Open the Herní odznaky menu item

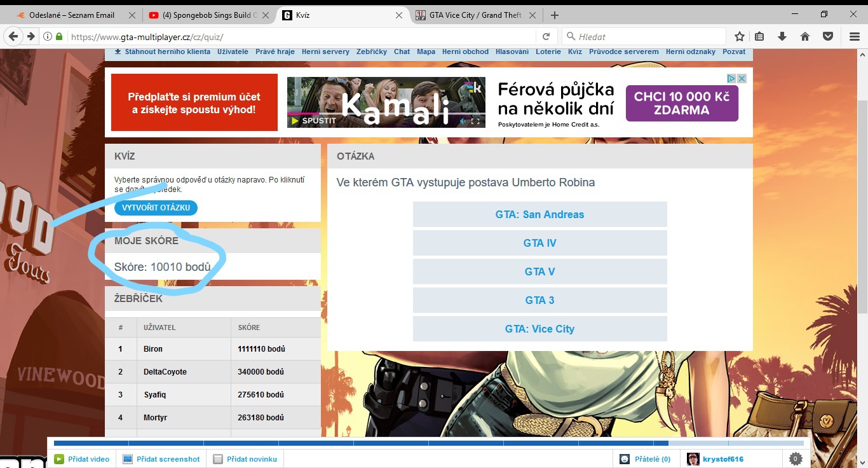point(691,52)
